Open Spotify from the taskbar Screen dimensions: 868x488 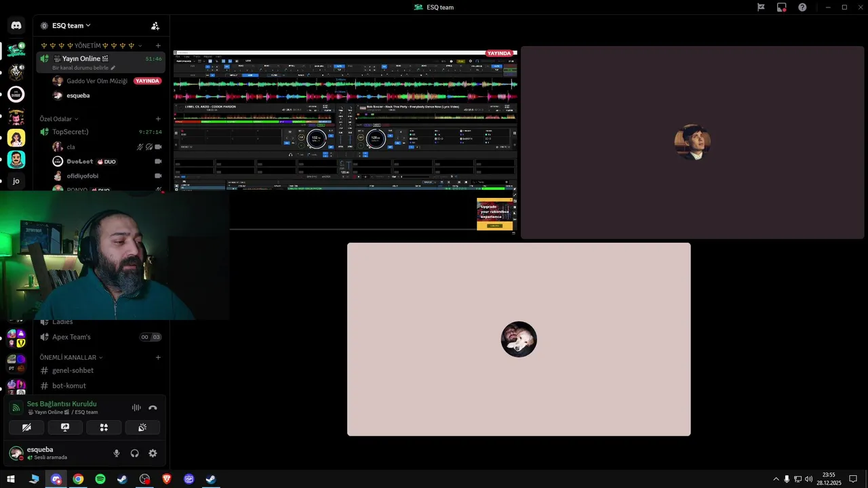pyautogui.click(x=100, y=479)
